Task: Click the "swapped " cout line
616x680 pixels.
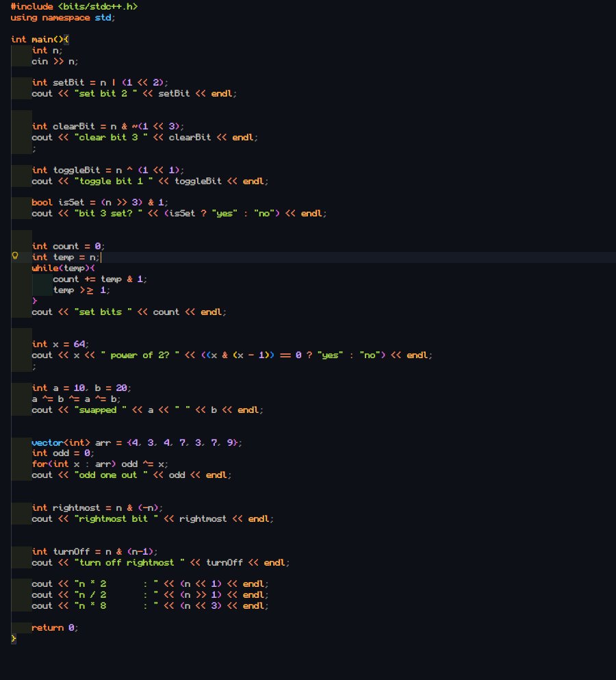Action: click(147, 410)
